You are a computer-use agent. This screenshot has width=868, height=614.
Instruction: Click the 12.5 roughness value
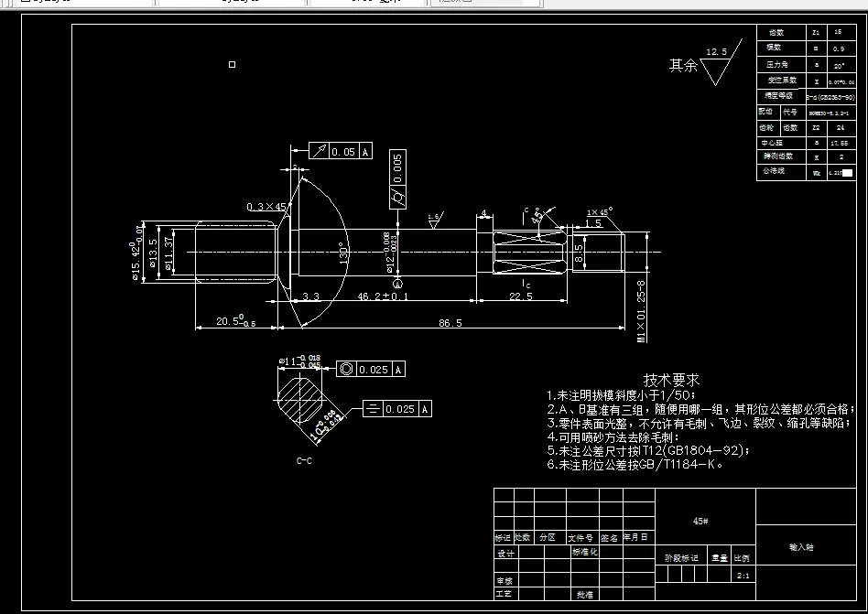coord(716,52)
